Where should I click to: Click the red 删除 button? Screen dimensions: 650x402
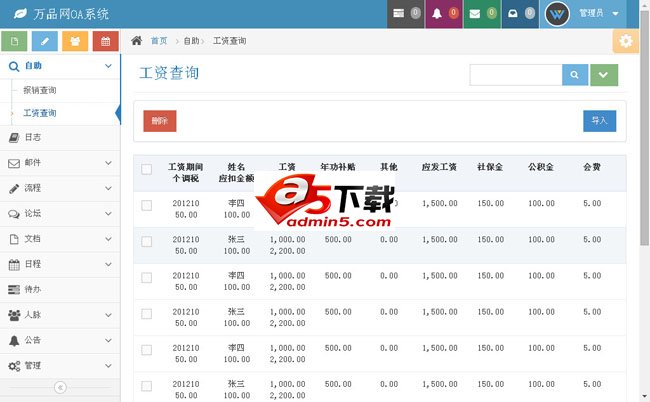click(x=160, y=121)
